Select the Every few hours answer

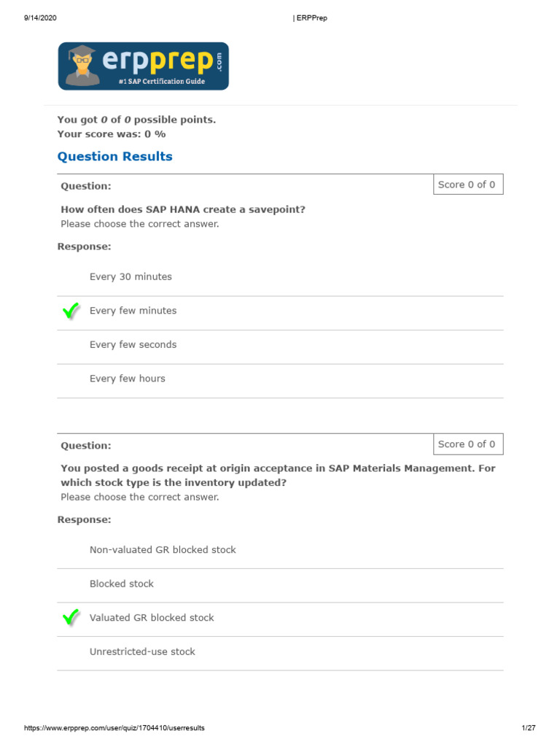(x=127, y=379)
